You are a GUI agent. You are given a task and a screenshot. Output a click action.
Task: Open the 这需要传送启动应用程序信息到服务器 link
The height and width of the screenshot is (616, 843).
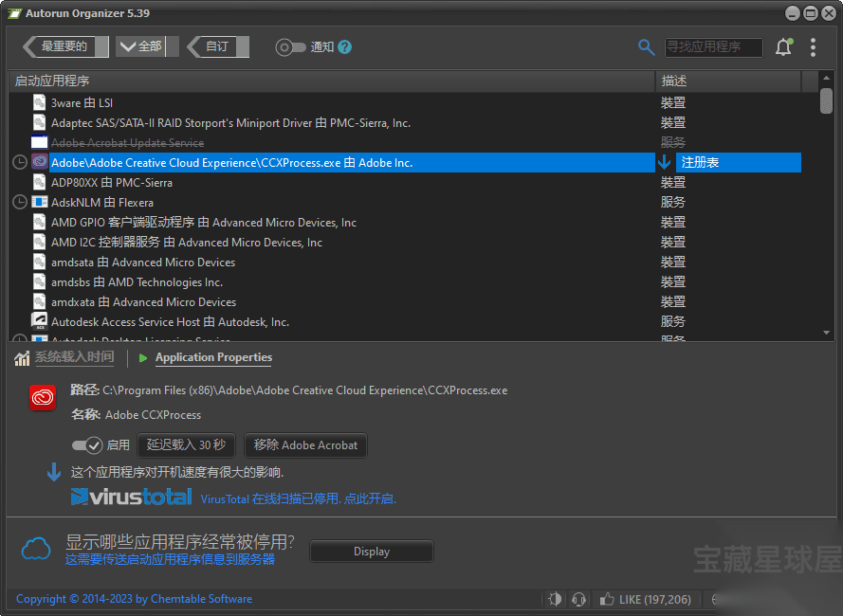170,559
